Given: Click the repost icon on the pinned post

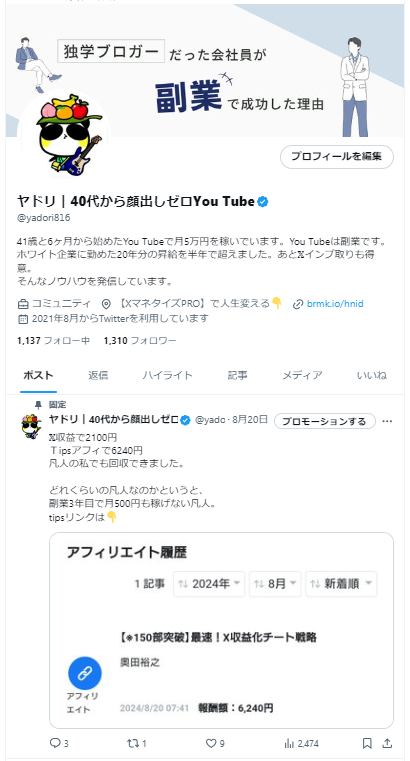Looking at the screenshot, I should click(133, 743).
